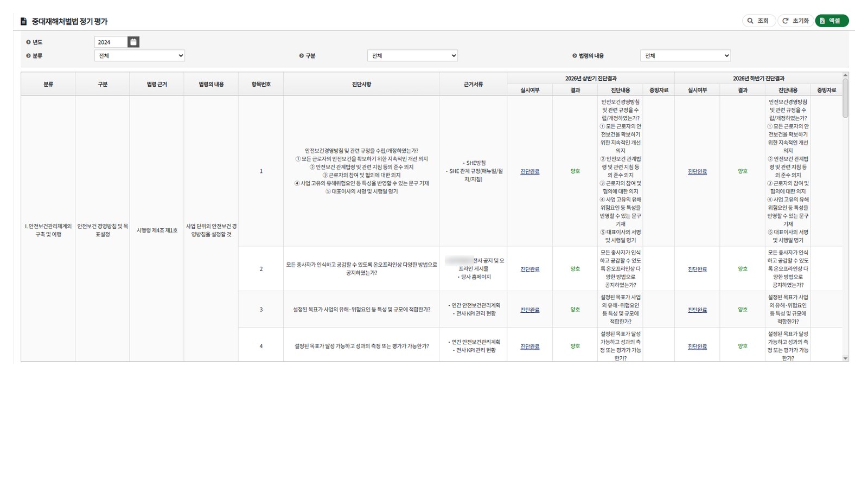Click the 2026년 하반기 진단결과 header
The width and height of the screenshot is (868, 488).
(758, 78)
